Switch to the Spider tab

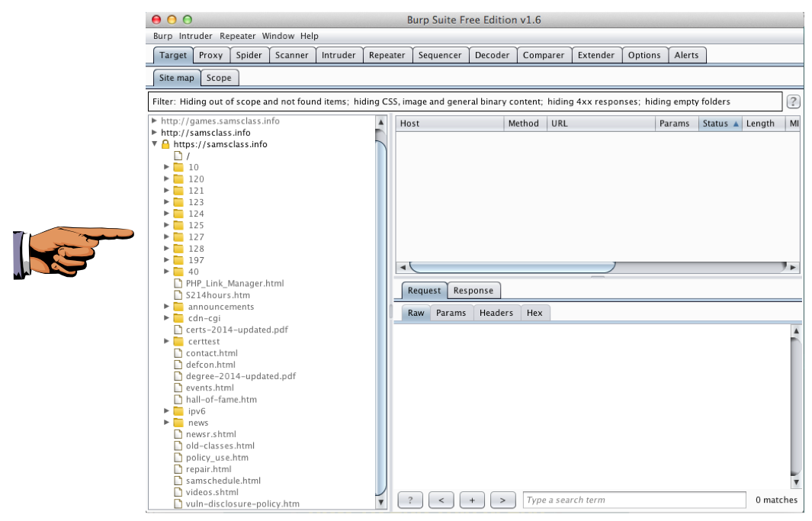pos(249,55)
